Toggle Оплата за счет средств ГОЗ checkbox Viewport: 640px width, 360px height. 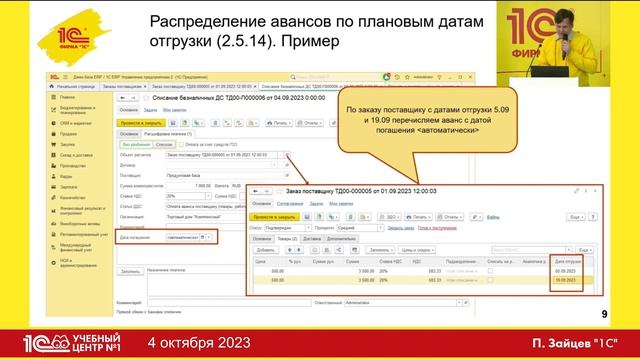click(x=181, y=144)
